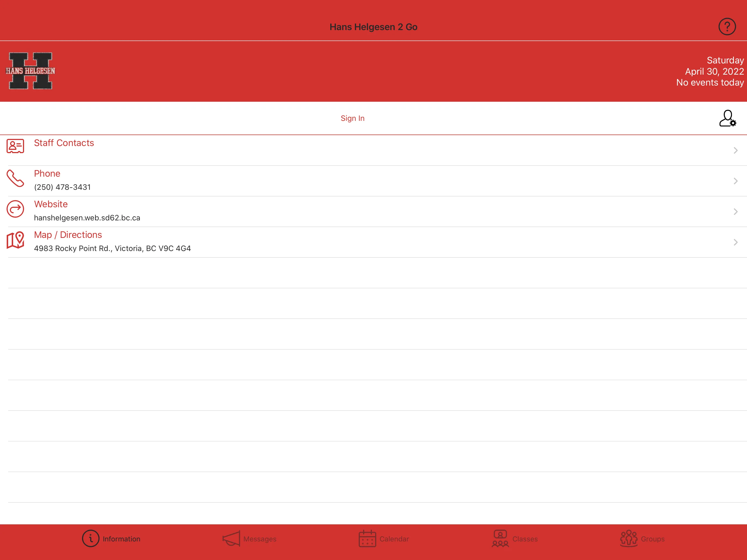This screenshot has height=560, width=747.
Task: Click the hanshelgesen.web.sd62.bc.ca link
Action: click(87, 218)
